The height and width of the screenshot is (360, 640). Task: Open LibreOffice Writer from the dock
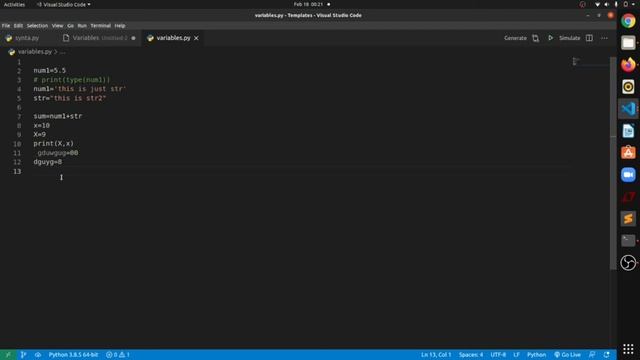(x=628, y=131)
